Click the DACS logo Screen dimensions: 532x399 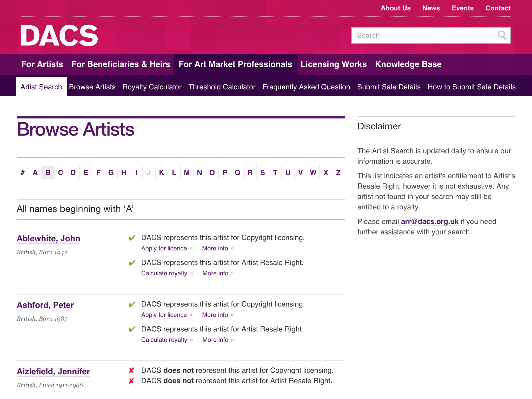[x=59, y=36]
